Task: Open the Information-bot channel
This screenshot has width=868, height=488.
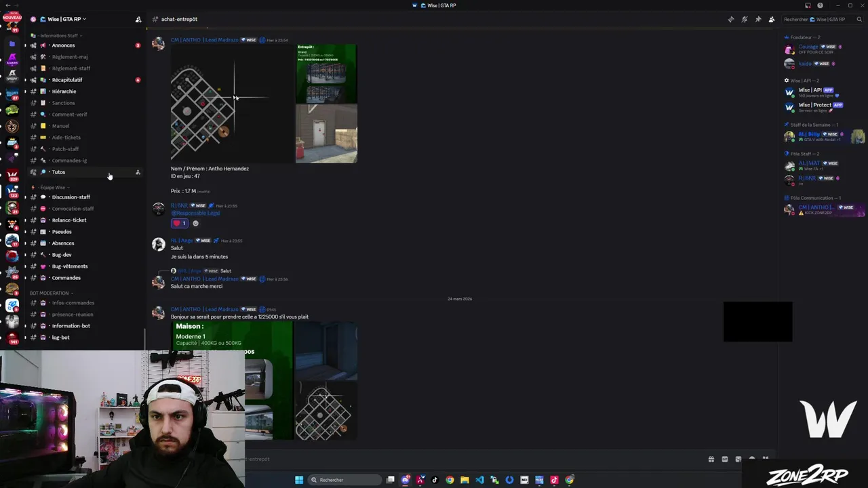Action: tap(85, 326)
